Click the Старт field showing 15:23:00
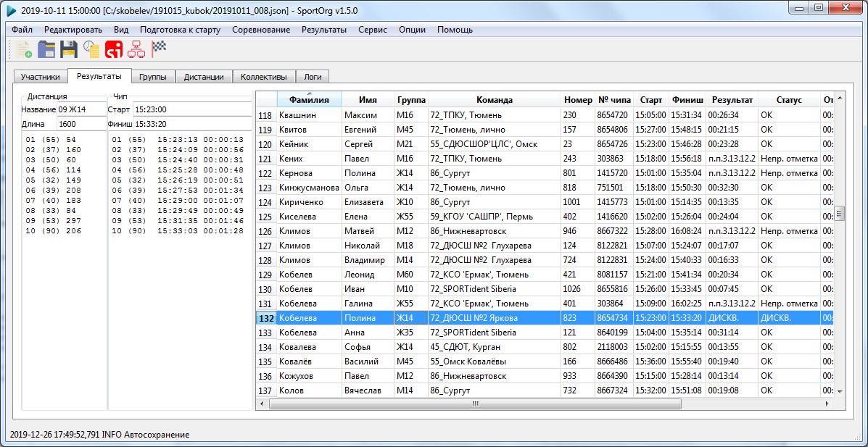Viewport: 868px width, 447px height. 192,109
